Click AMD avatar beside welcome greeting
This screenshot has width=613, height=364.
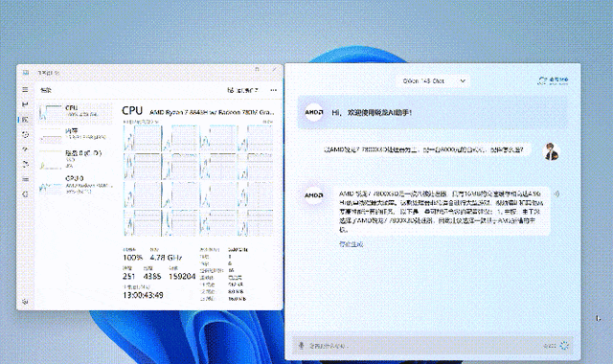click(314, 113)
